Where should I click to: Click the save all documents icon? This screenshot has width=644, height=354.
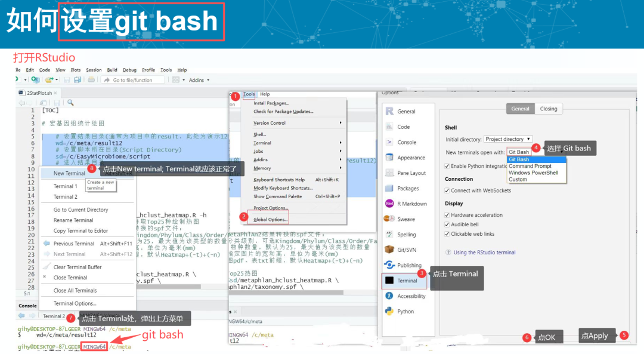pyautogui.click(x=77, y=80)
